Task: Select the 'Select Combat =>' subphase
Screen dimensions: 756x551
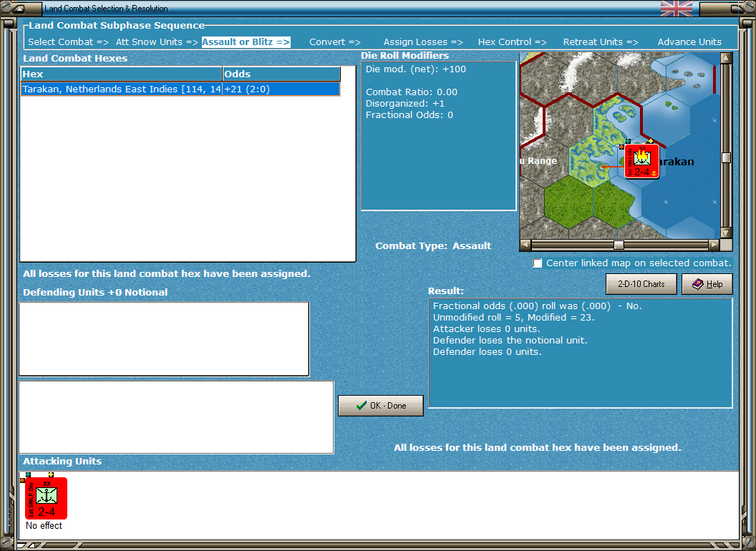Action: (x=68, y=42)
